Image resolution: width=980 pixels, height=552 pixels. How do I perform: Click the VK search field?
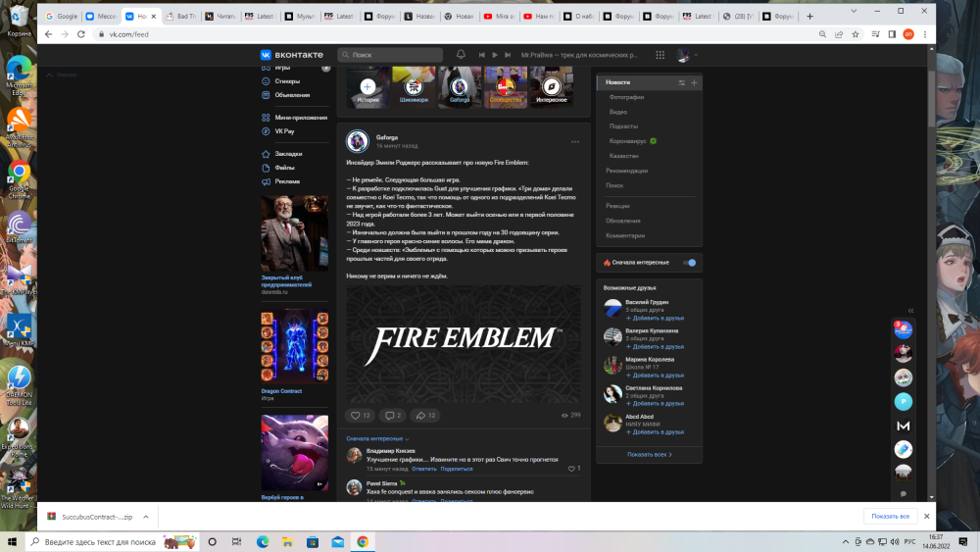[x=392, y=55]
